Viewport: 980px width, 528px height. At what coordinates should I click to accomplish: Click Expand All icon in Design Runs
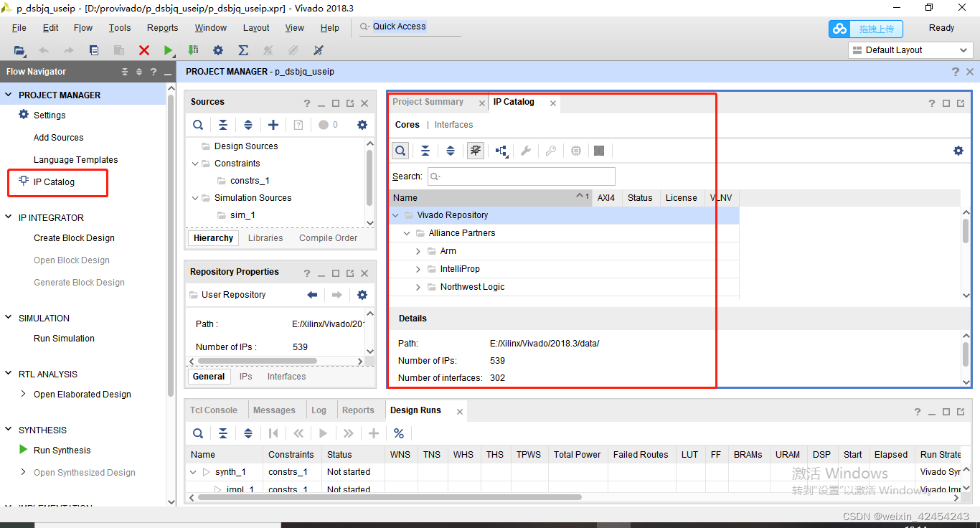tap(248, 433)
